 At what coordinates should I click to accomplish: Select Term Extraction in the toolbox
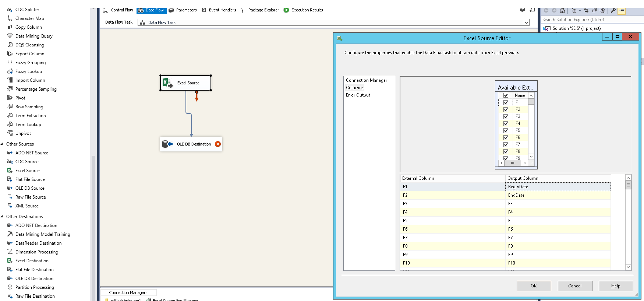coord(31,116)
